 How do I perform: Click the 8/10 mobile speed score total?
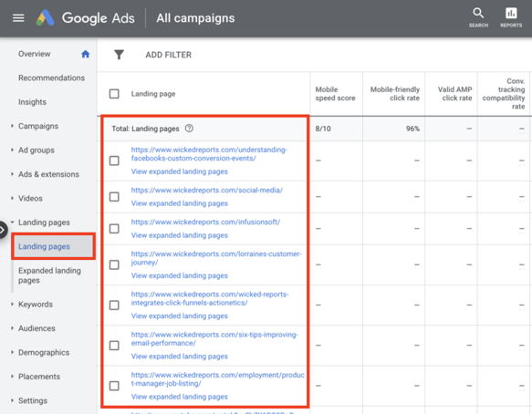(x=323, y=129)
